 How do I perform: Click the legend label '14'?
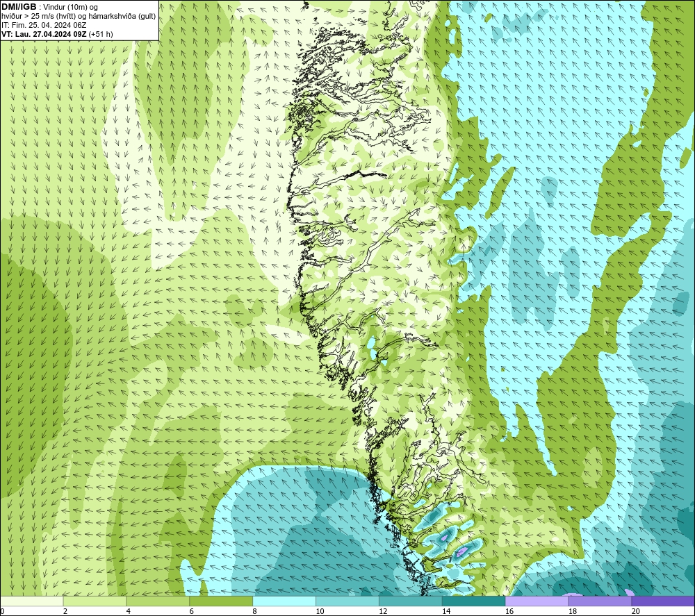446,612
